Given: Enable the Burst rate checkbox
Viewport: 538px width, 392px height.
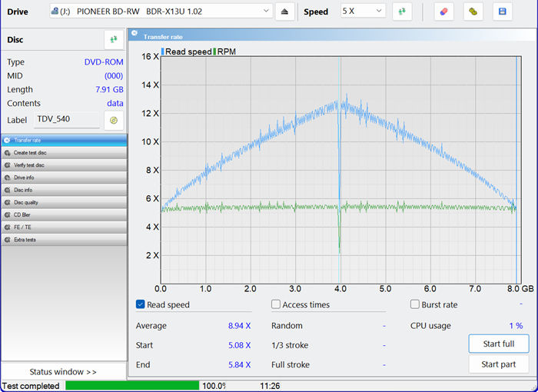Looking at the screenshot, I should tap(415, 305).
